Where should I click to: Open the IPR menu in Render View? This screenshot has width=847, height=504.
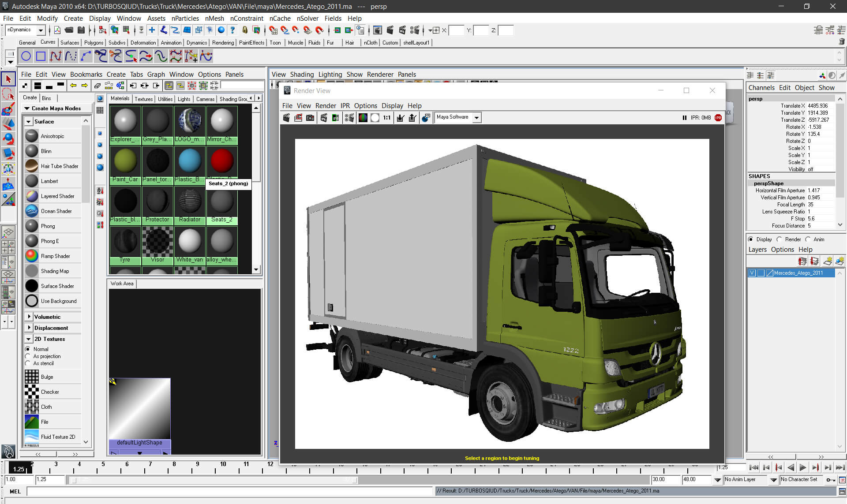coord(345,106)
